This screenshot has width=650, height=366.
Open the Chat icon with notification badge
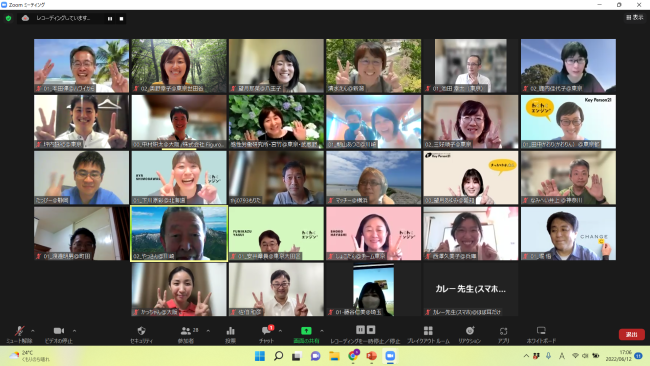267,330
